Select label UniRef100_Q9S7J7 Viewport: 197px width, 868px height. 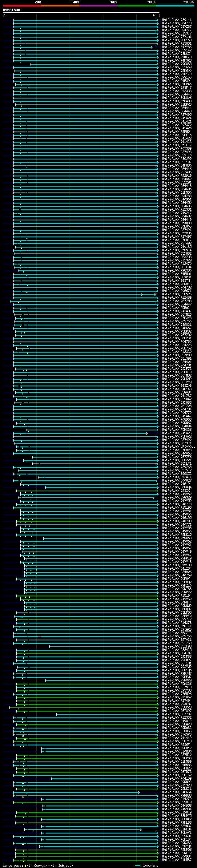[177, 620]
